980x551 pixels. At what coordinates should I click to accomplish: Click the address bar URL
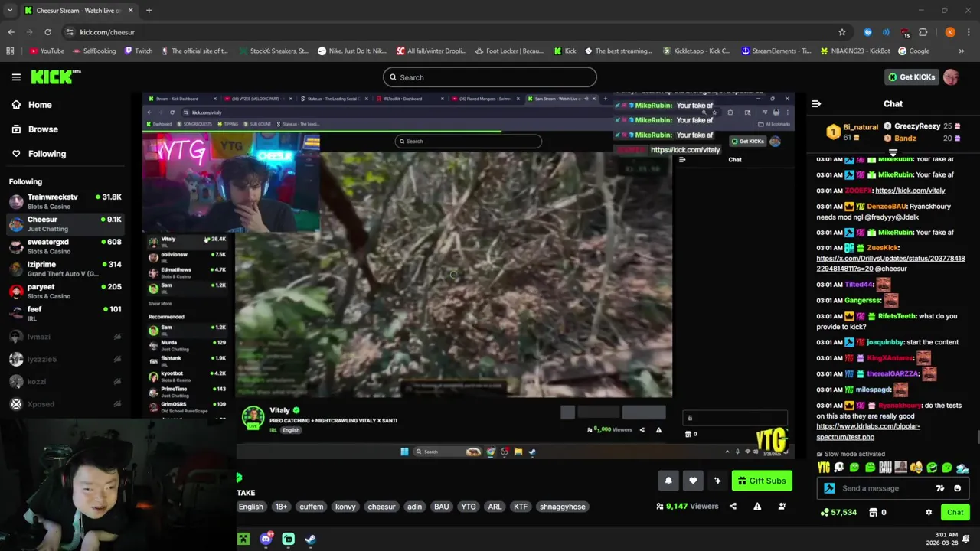[x=107, y=32]
